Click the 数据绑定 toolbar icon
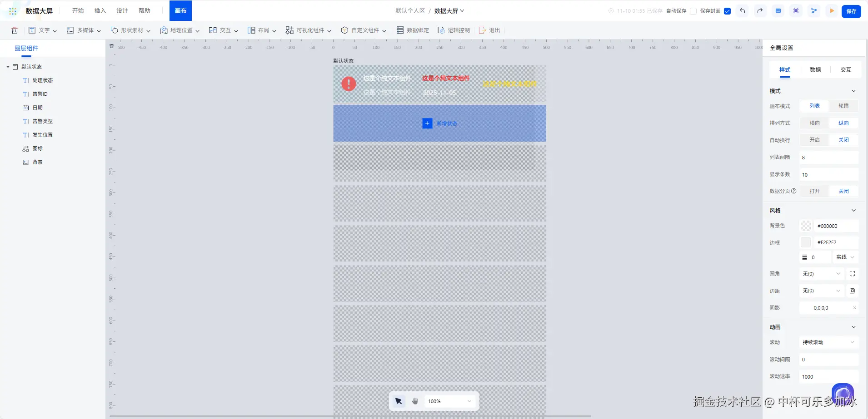The width and height of the screenshot is (868, 419). click(x=400, y=30)
